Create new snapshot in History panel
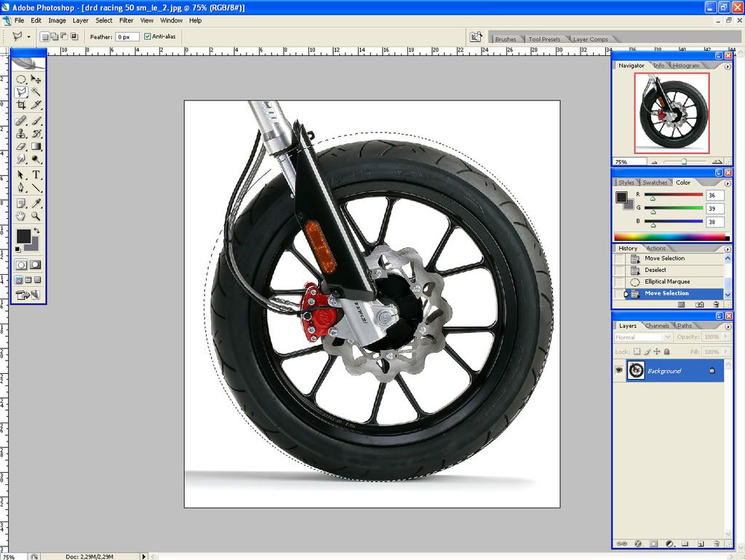745x560 pixels. tap(699, 305)
